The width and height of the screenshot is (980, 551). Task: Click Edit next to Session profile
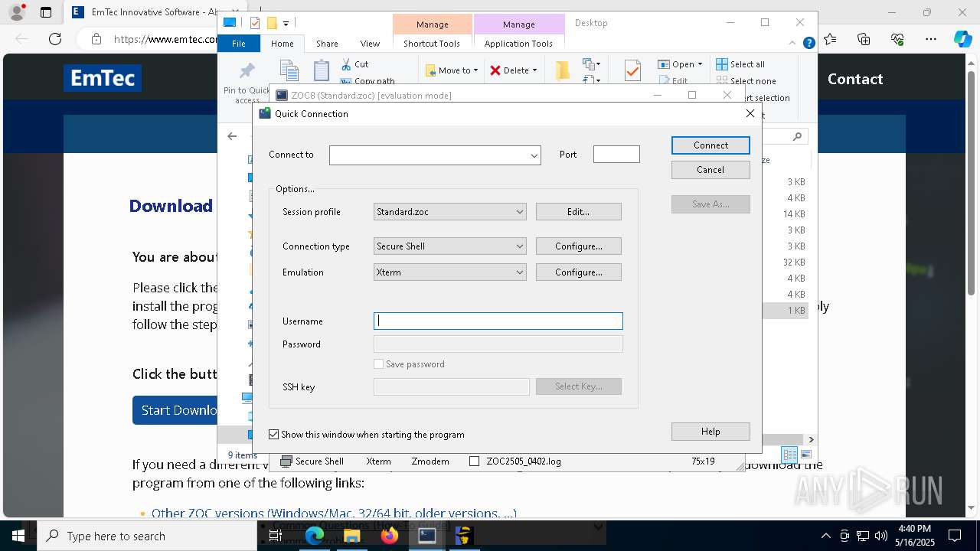pos(578,212)
